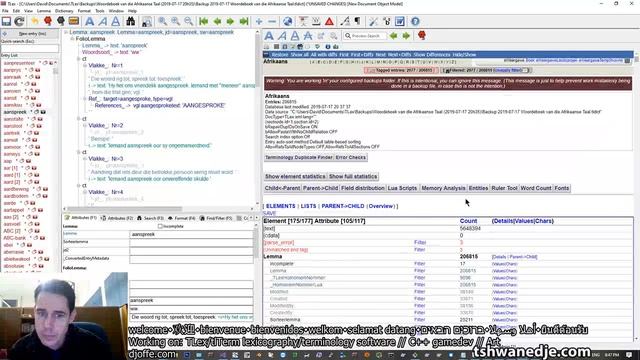Click the Lemma attribute field containing aanspreek

coord(191,234)
